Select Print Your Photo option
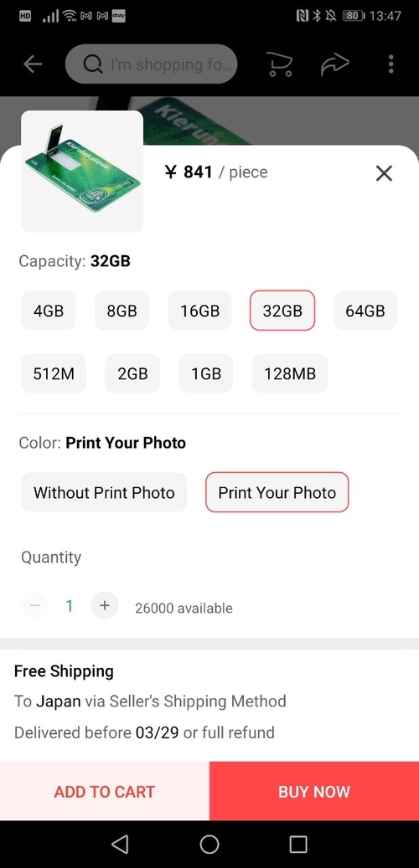This screenshot has width=419, height=868. tap(277, 492)
